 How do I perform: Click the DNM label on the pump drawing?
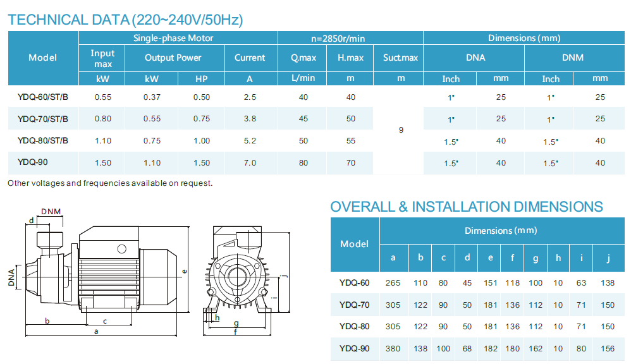pos(51,211)
